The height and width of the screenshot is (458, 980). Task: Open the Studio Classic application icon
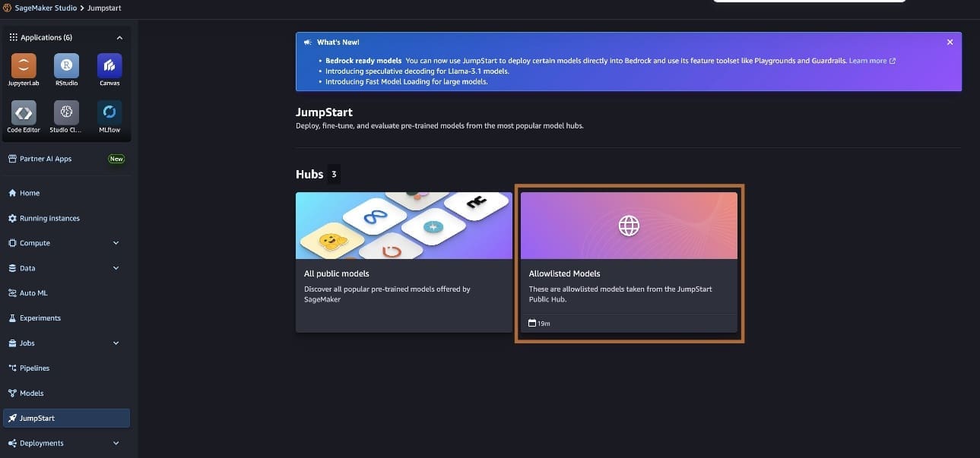tap(66, 113)
